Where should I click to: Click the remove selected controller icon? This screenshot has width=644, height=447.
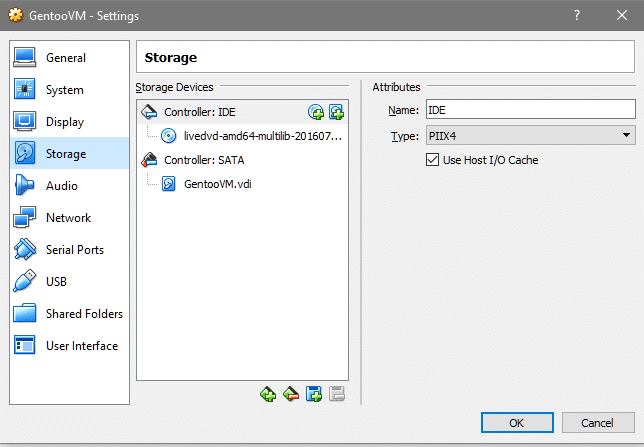291,395
